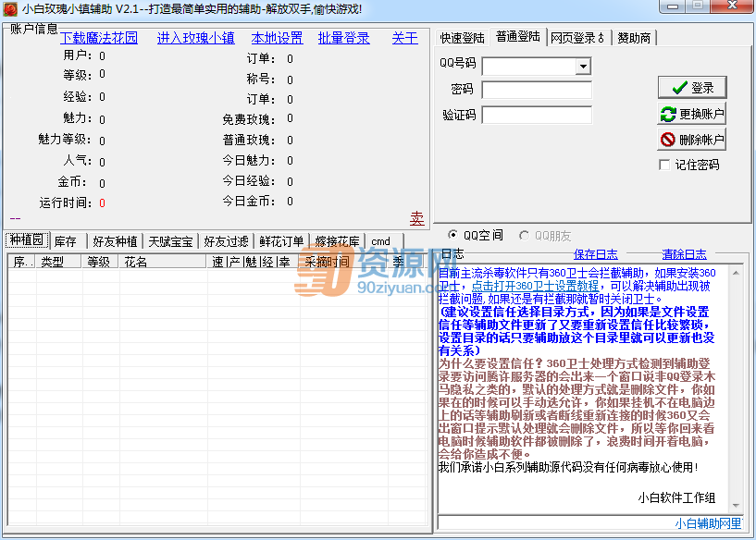Open the 下载魔法花园 link
The image size is (756, 540).
[98, 38]
